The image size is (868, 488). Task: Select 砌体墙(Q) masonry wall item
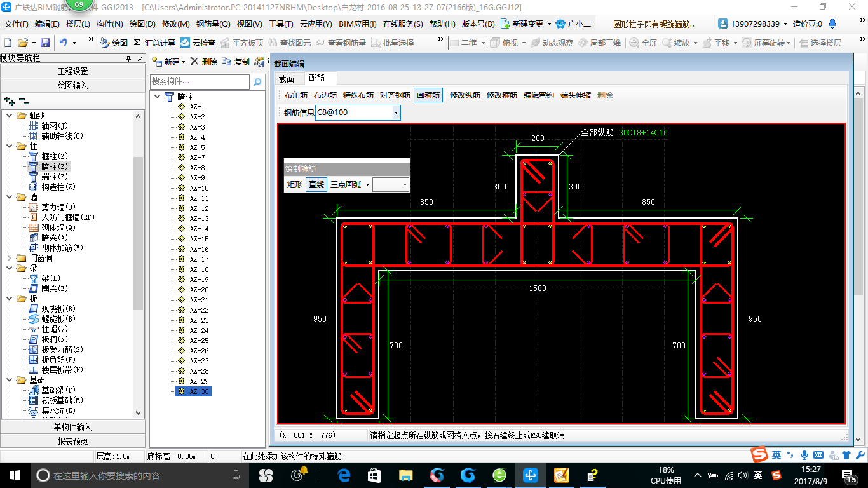pyautogui.click(x=52, y=227)
